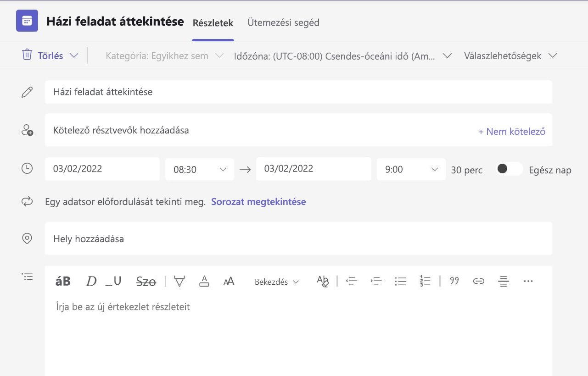The image size is (588, 376).
Task: Open the font size tool
Action: (x=229, y=281)
